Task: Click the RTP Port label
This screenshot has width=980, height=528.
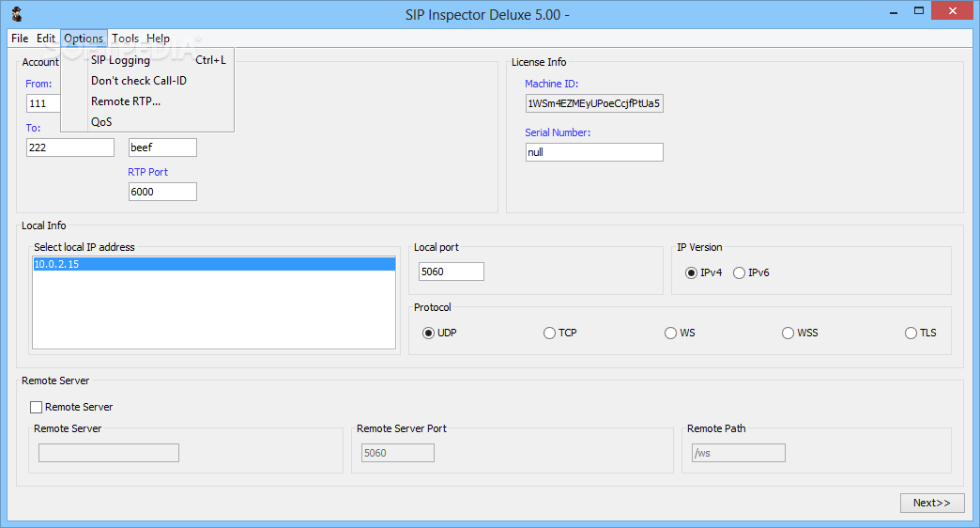Action: tap(147, 172)
